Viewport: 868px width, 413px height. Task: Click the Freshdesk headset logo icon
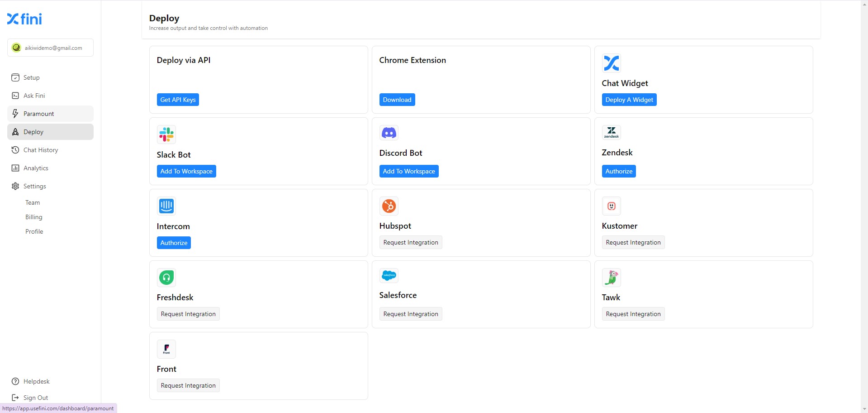[x=166, y=278]
